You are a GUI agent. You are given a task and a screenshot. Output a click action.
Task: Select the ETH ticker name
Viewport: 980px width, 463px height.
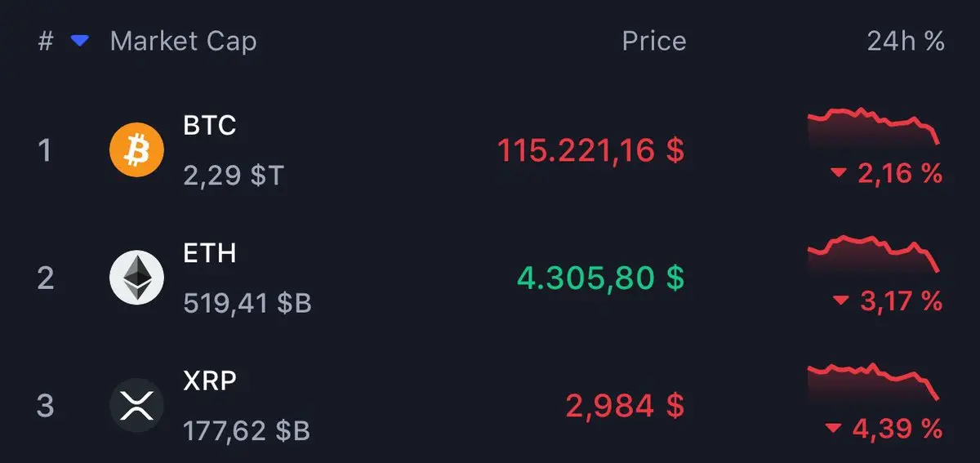click(x=210, y=252)
